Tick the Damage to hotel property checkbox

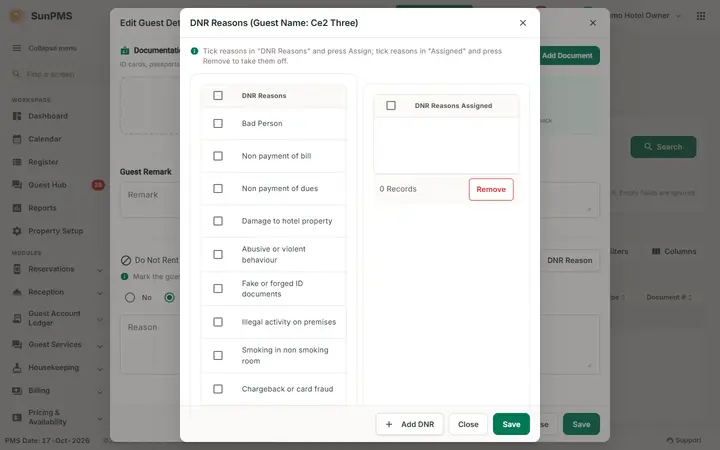[x=218, y=221]
